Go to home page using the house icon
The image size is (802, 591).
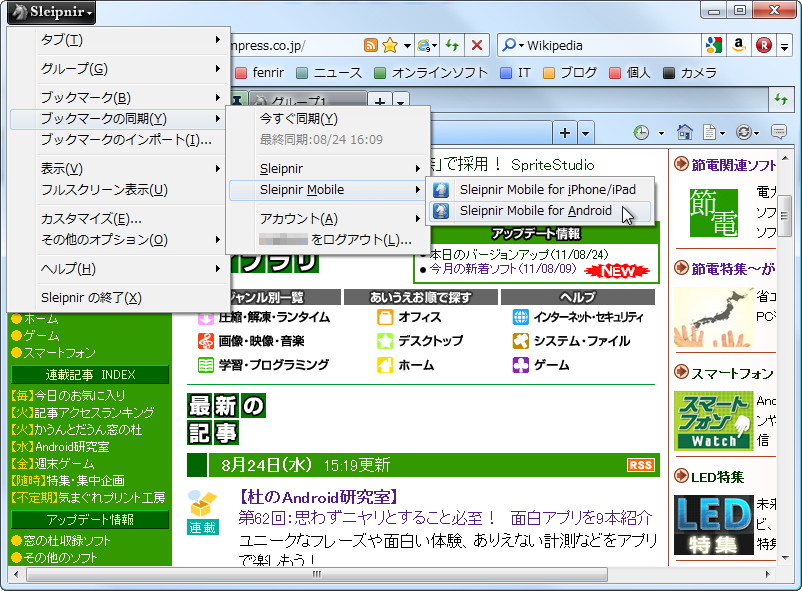(684, 133)
